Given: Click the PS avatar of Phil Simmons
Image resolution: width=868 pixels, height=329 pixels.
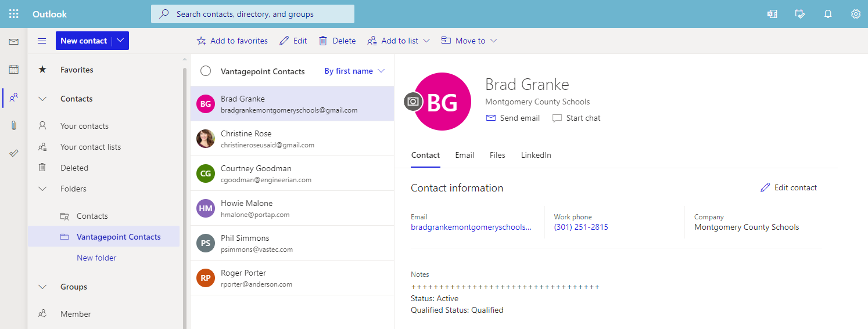Looking at the screenshot, I should tap(206, 243).
